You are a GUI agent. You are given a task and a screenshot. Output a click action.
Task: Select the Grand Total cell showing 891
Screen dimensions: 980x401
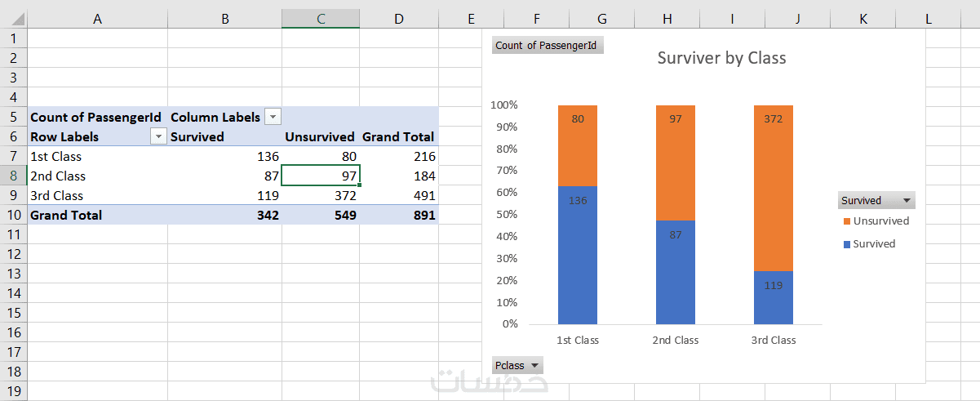click(x=398, y=215)
